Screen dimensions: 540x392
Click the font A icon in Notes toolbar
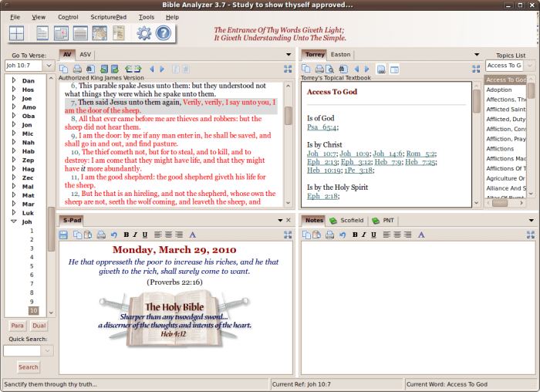tap(421, 235)
